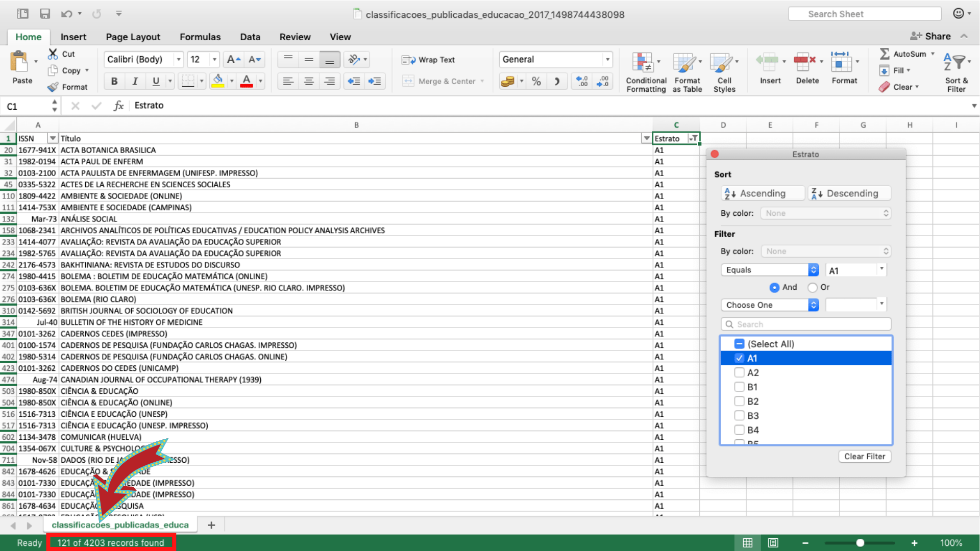The image size is (980, 551).
Task: Click the percent style icon
Action: 536,81
